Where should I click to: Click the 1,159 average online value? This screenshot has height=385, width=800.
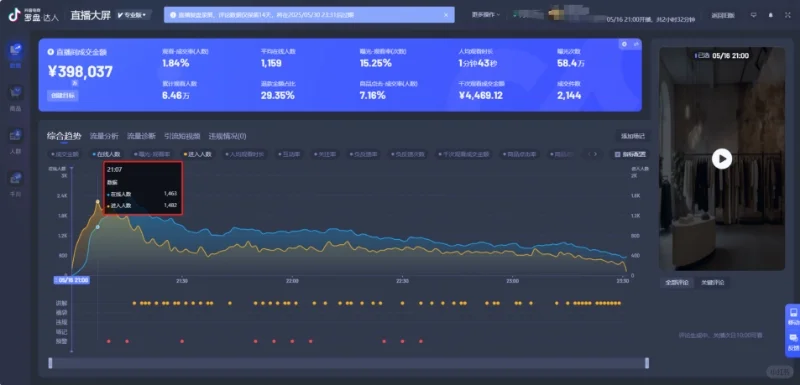point(271,63)
